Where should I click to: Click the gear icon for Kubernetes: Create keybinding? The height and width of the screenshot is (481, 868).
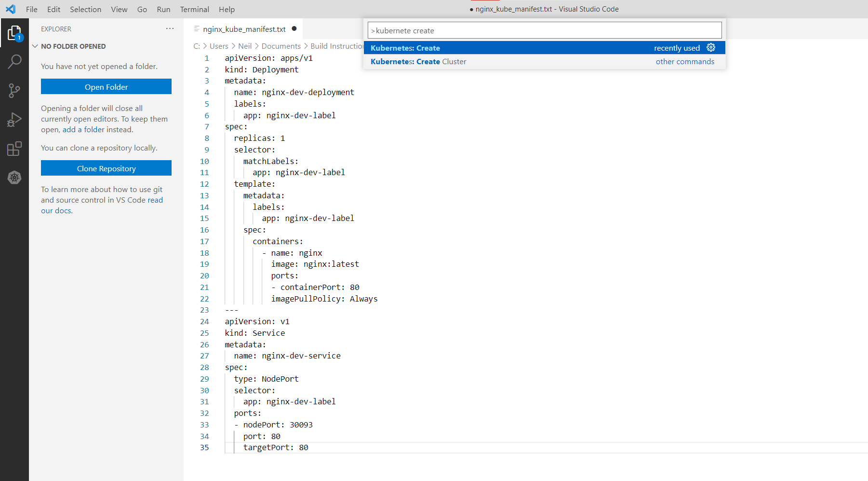pyautogui.click(x=711, y=47)
